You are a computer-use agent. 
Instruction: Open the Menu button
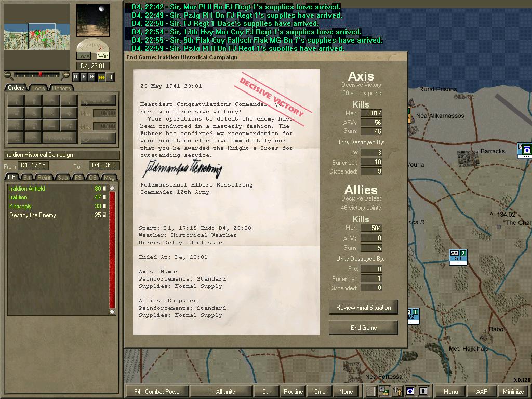coord(450,392)
